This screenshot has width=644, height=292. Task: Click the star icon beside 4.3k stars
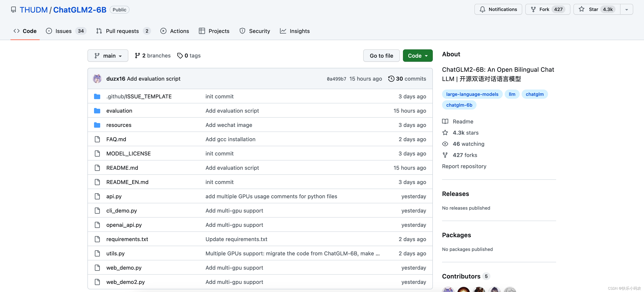tap(445, 133)
